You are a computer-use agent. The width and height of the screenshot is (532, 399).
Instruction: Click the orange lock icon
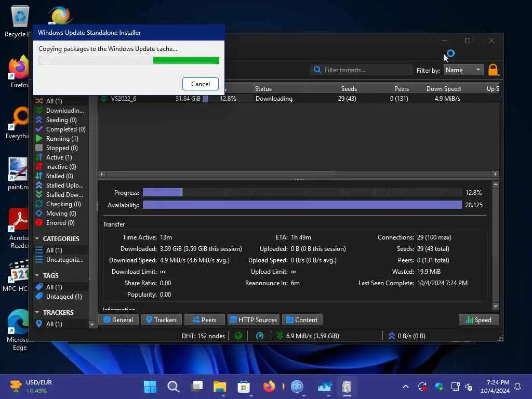coord(493,70)
